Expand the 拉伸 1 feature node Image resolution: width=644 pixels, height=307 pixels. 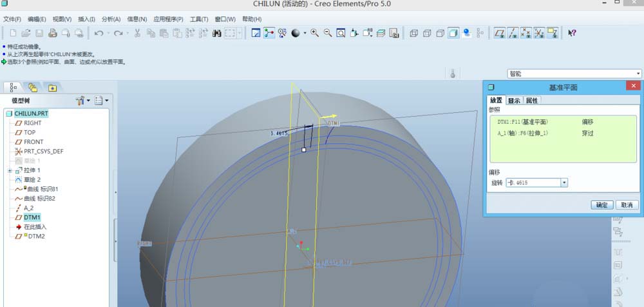pyautogui.click(x=10, y=170)
